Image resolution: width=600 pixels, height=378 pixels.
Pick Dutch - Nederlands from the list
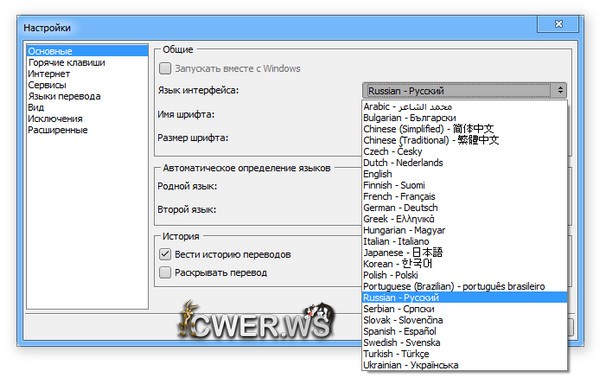coord(464,163)
